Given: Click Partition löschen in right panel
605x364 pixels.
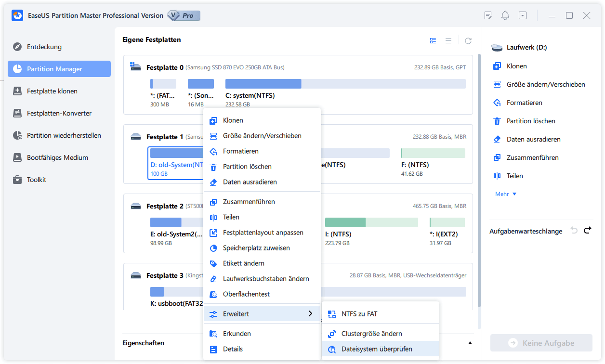Looking at the screenshot, I should (524, 121).
